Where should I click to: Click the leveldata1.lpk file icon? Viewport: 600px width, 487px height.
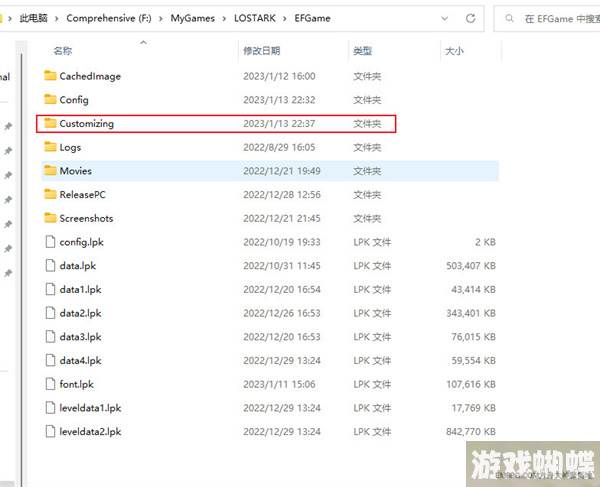click(50, 408)
